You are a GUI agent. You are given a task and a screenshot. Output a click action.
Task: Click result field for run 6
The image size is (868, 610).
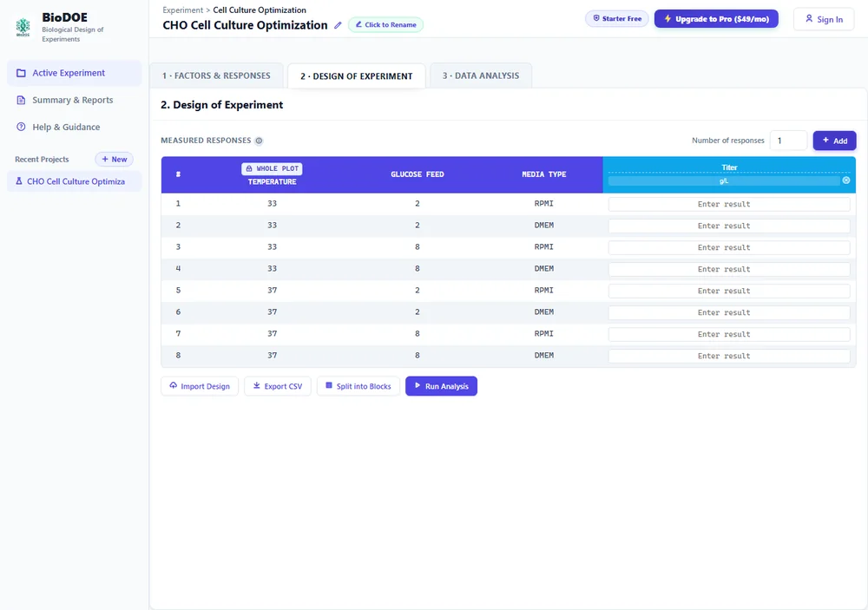[x=729, y=312]
